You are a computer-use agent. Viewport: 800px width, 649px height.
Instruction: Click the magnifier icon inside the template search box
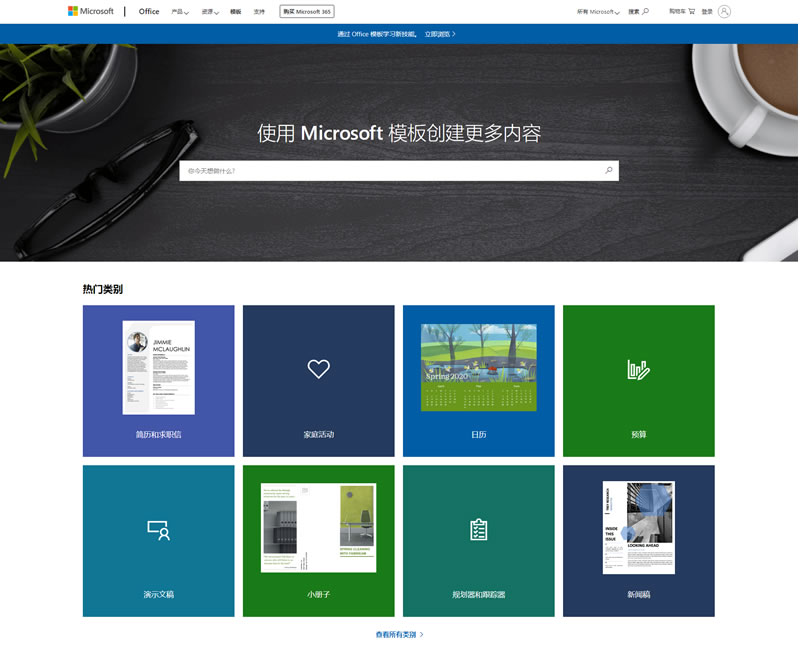[x=609, y=170]
